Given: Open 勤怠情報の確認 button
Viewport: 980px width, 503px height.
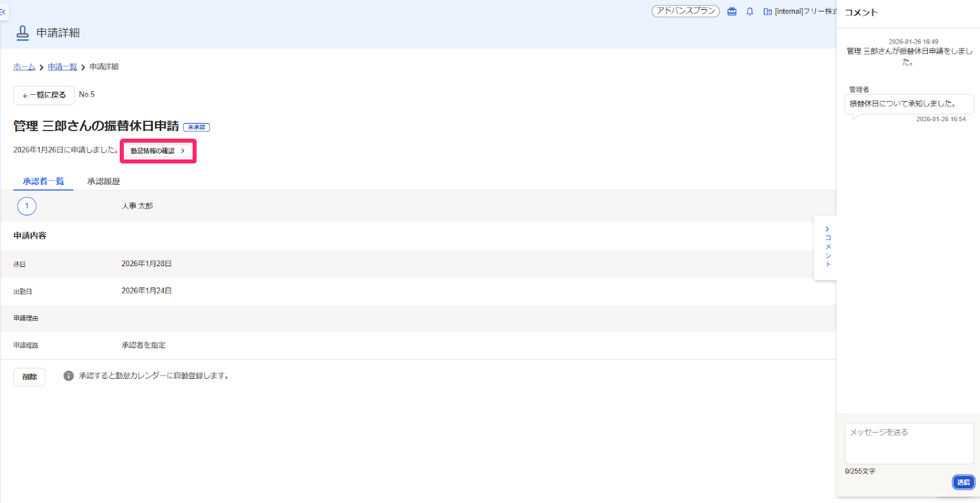Looking at the screenshot, I should click(x=158, y=151).
